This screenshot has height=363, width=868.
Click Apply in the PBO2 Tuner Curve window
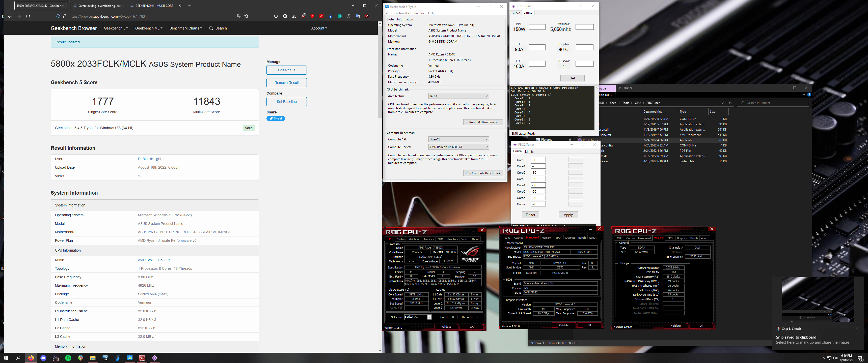coord(568,215)
